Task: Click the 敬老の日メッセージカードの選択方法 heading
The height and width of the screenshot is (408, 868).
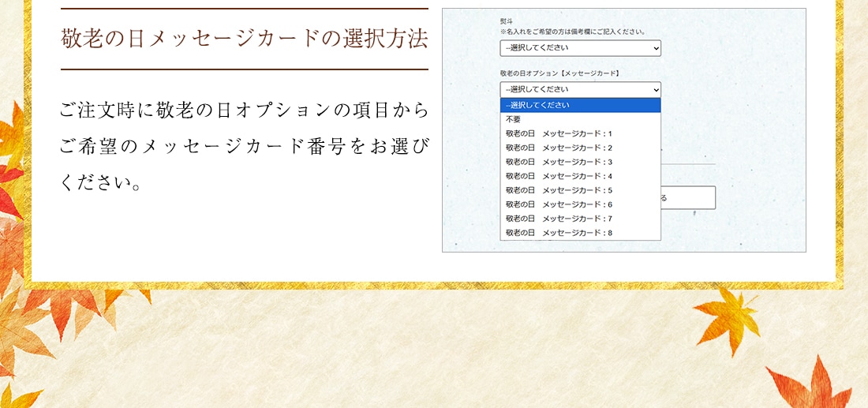Action: click(245, 39)
